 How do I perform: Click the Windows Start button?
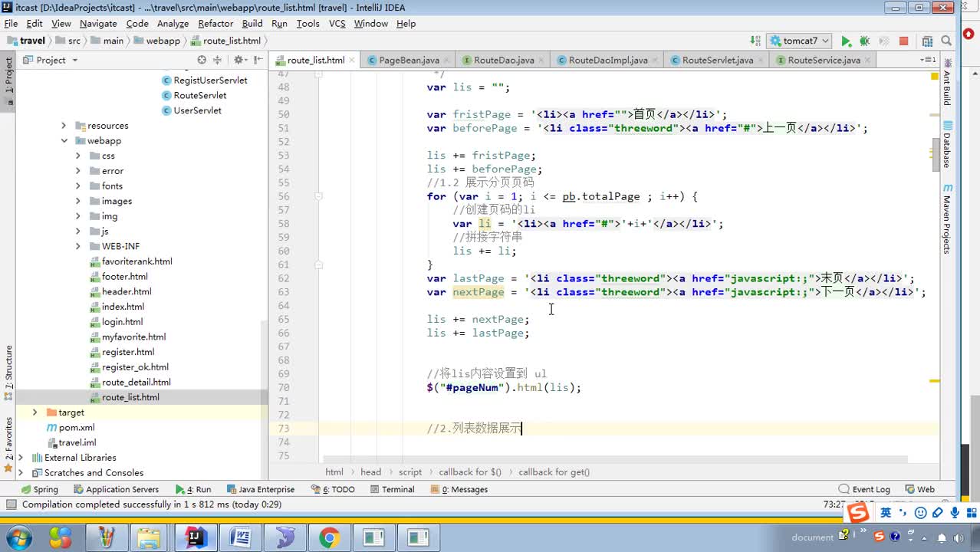18,537
